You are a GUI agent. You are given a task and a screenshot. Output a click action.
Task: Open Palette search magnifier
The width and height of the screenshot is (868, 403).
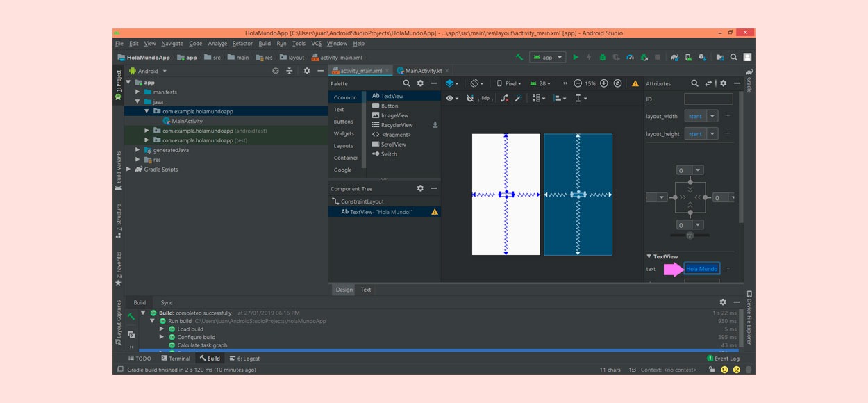pos(407,83)
